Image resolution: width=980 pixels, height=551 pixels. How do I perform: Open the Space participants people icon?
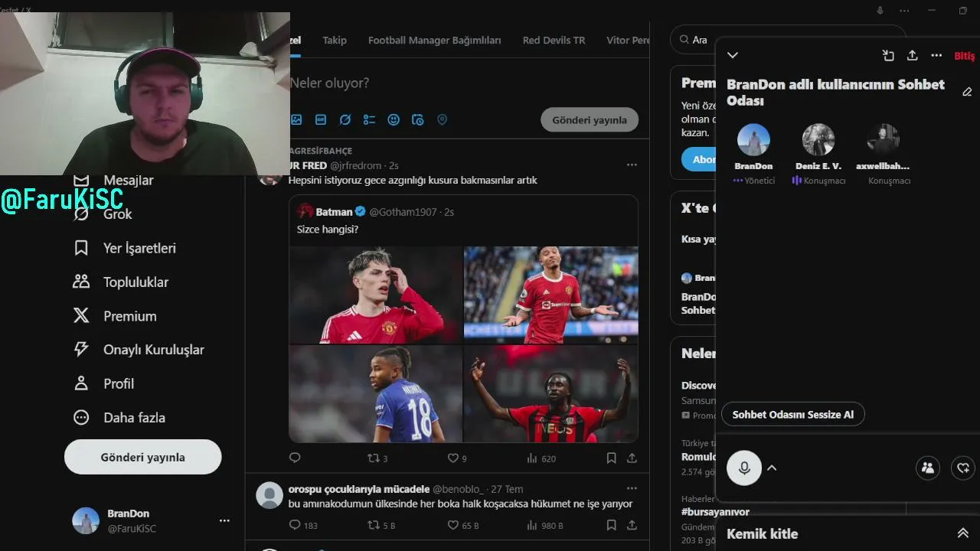click(x=928, y=468)
